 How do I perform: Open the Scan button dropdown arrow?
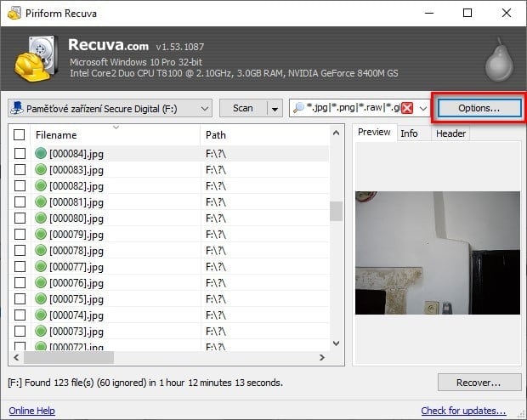[275, 109]
